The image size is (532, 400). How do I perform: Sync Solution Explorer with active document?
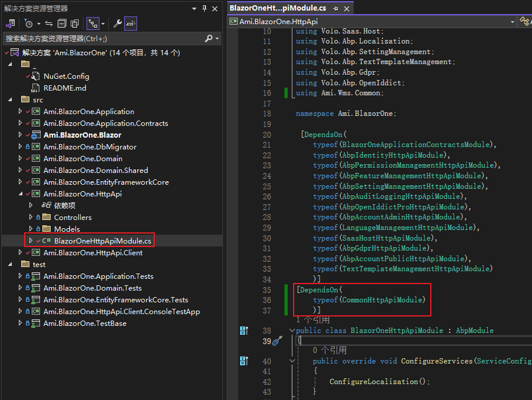tap(49, 24)
